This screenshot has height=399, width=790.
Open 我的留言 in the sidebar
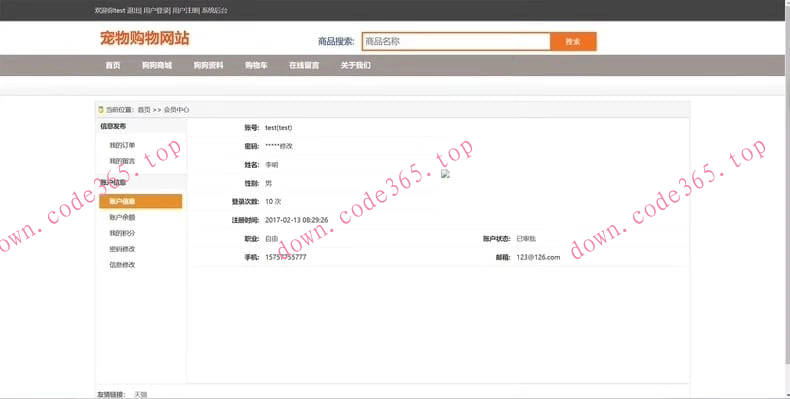[x=122, y=161]
